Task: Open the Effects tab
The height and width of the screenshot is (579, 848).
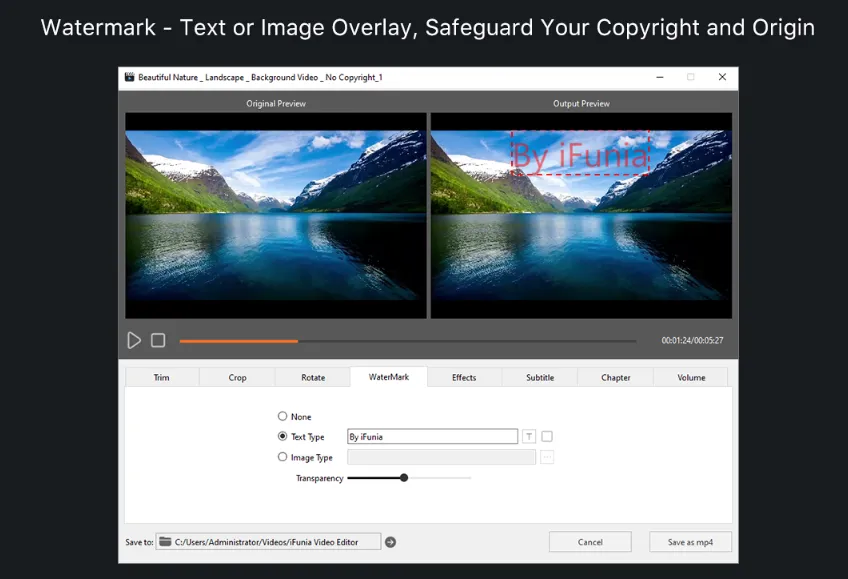Action: tap(464, 377)
